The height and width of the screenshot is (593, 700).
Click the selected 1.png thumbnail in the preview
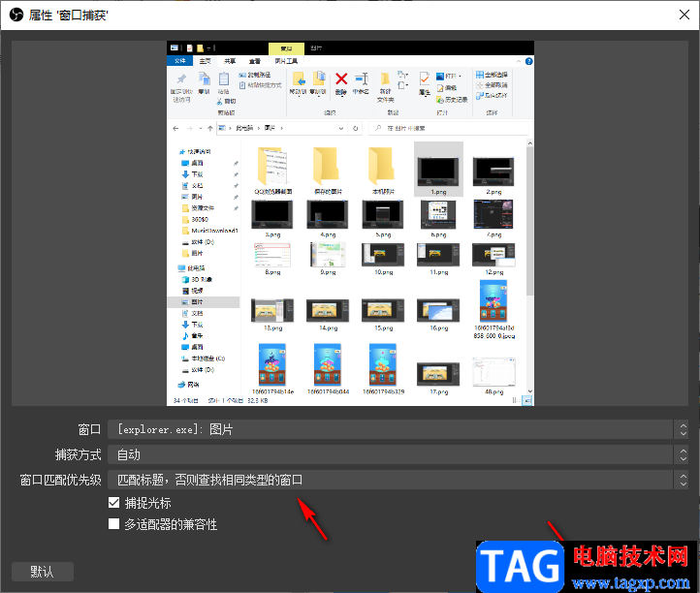point(438,170)
